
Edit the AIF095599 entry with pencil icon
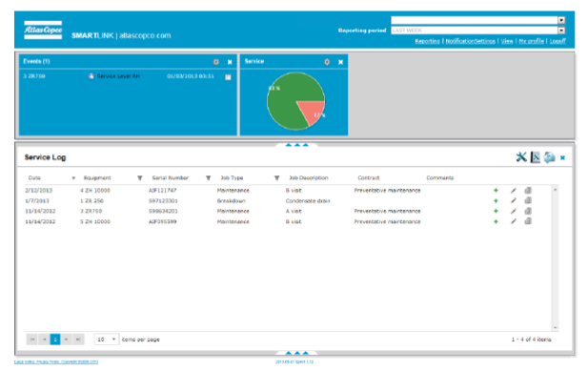514,221
